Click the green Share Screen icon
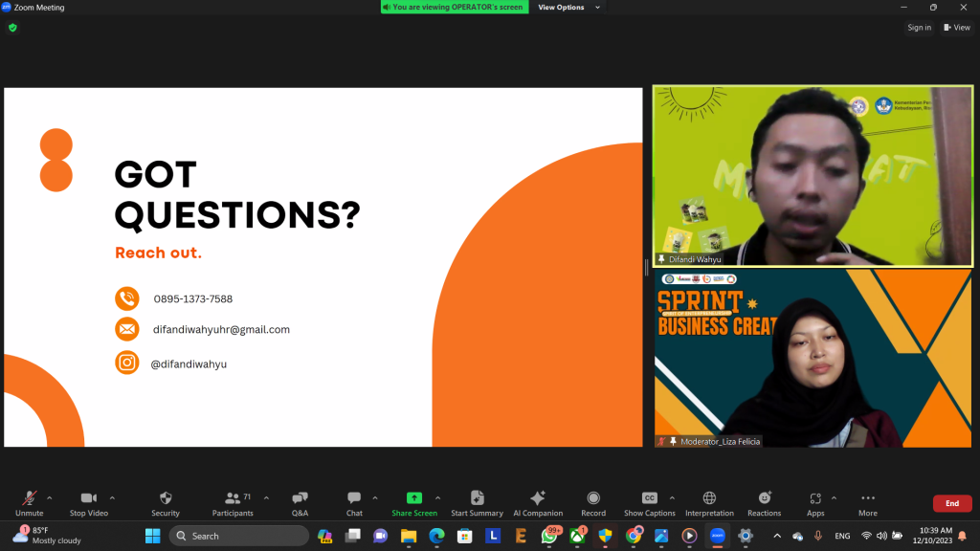Screen dimensions: 980x551 414,497
